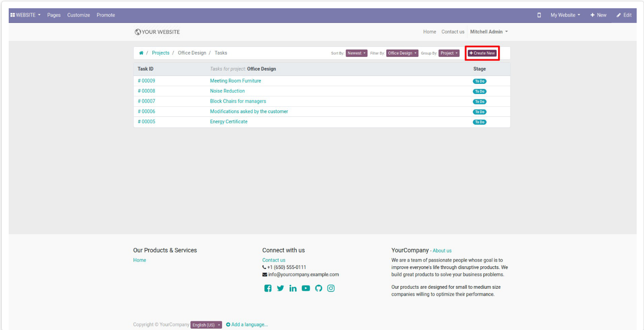This screenshot has width=644, height=330.
Task: Open the YouTube social icon
Action: pos(306,288)
